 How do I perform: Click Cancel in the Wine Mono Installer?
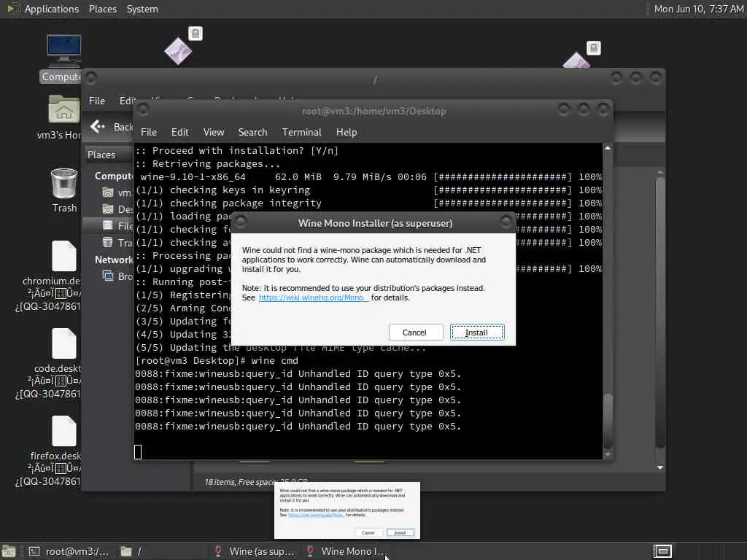coord(414,332)
